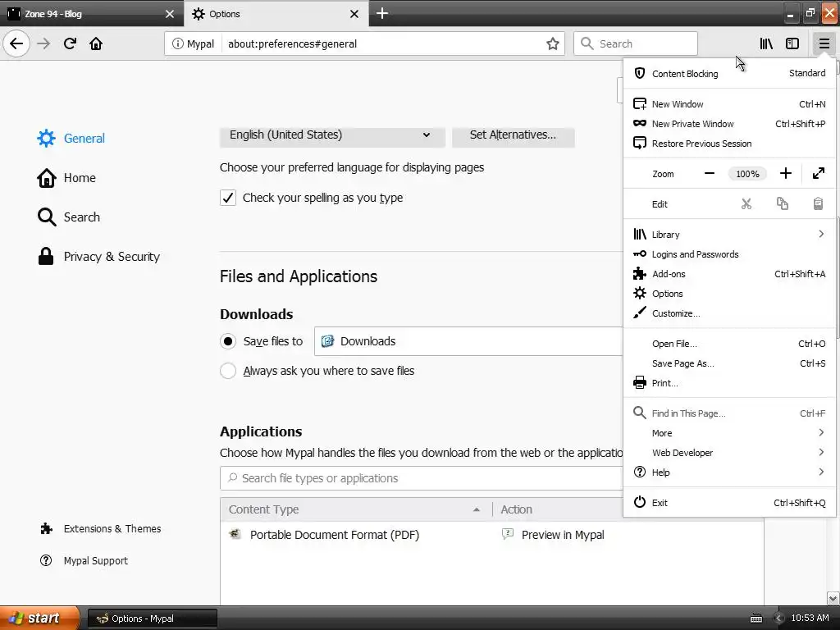Open Logins and Passwords
Viewport: 840px width, 630px height.
[729, 254]
